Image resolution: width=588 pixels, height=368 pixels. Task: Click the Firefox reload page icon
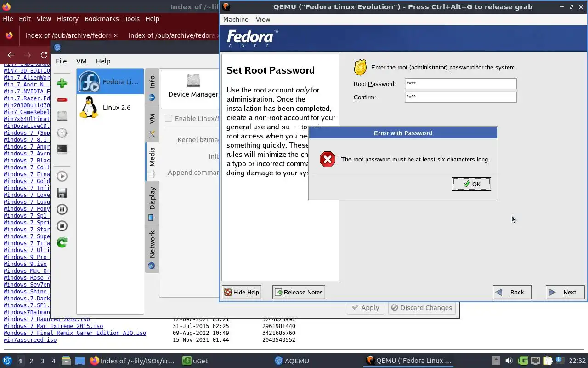click(x=44, y=55)
